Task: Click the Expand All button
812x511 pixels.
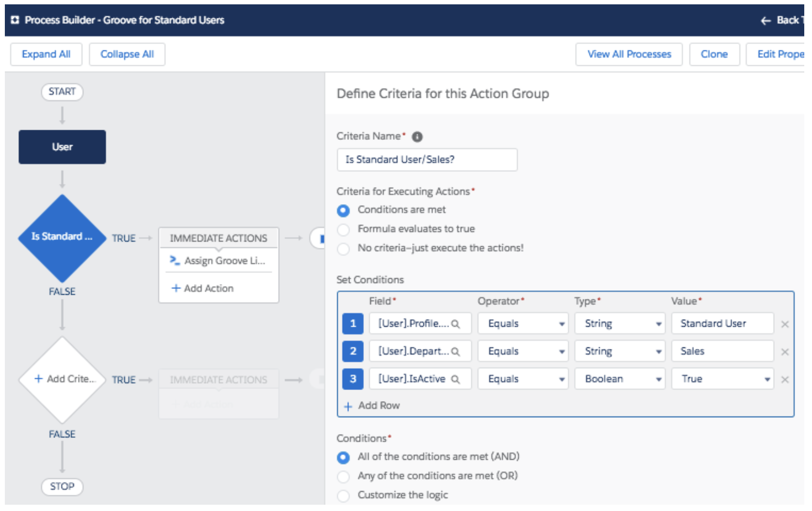Action: (46, 54)
